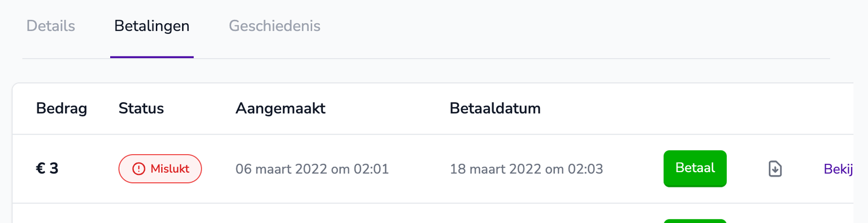
Task: Select the € 3 amount cell
Action: coord(47,169)
